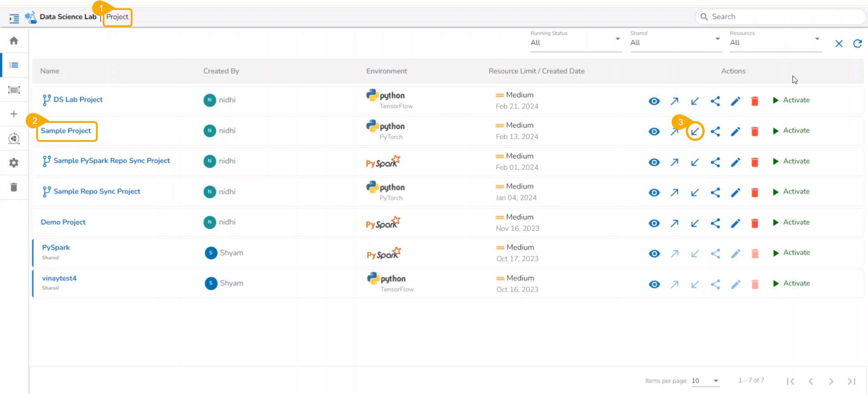Edit the Demo Project with the pencil icon
The width and height of the screenshot is (868, 394).
(x=735, y=223)
